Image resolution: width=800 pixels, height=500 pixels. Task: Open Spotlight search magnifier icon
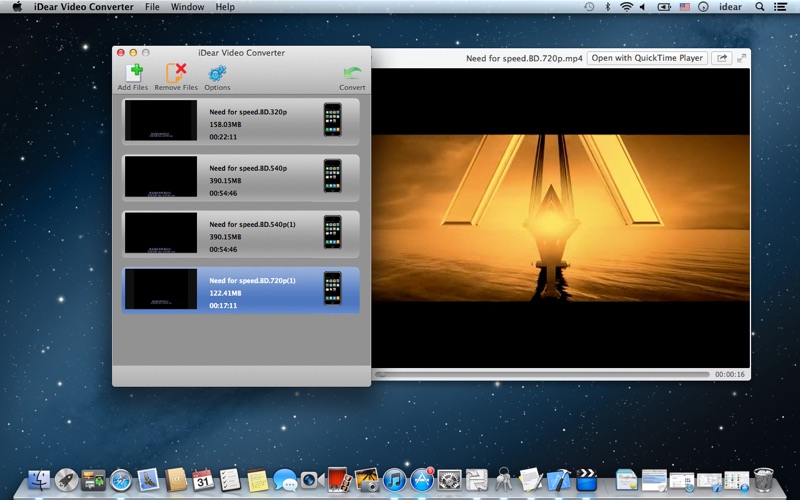760,7
